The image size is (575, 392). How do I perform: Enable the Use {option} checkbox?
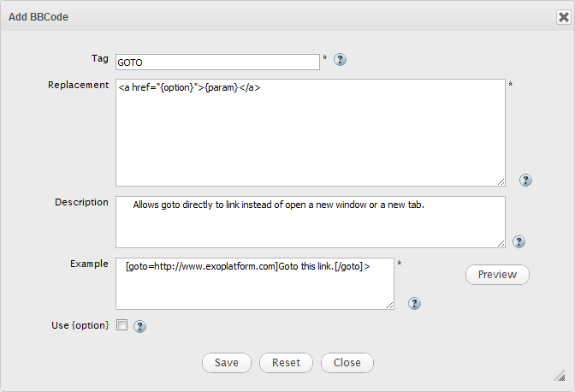(122, 325)
